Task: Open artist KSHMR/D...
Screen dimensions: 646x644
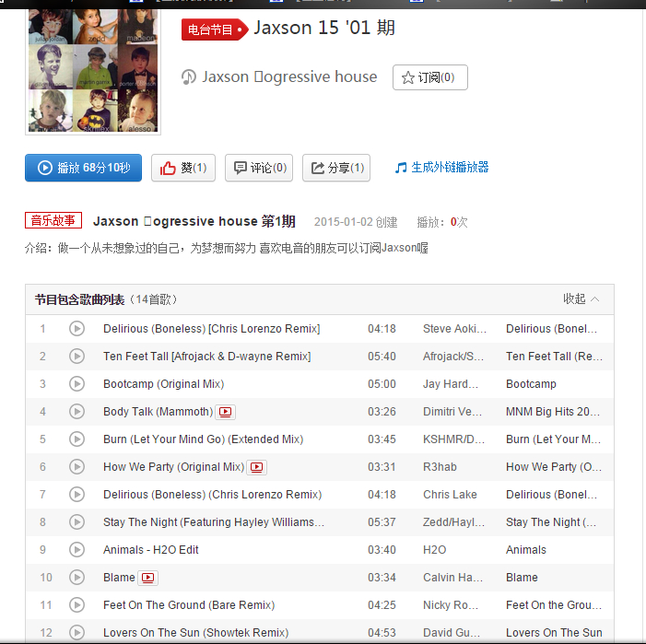Action: coord(453,439)
